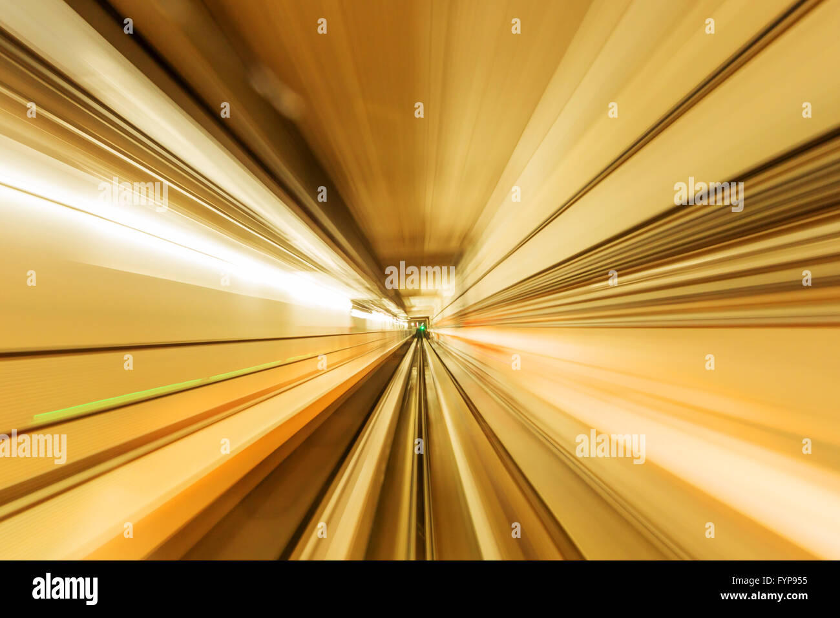Click the www.alamy.com text
The image size is (840, 618).
coord(764,595)
